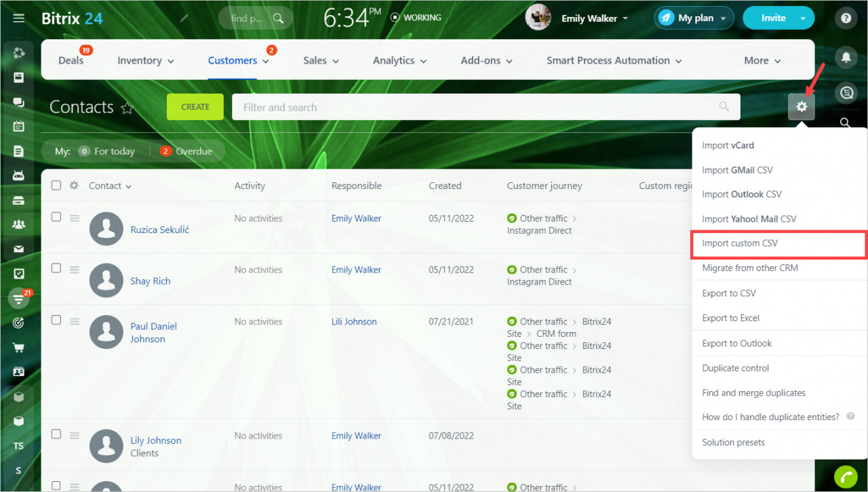Open row actions menu for Shay Rich
868x492 pixels.
75,269
